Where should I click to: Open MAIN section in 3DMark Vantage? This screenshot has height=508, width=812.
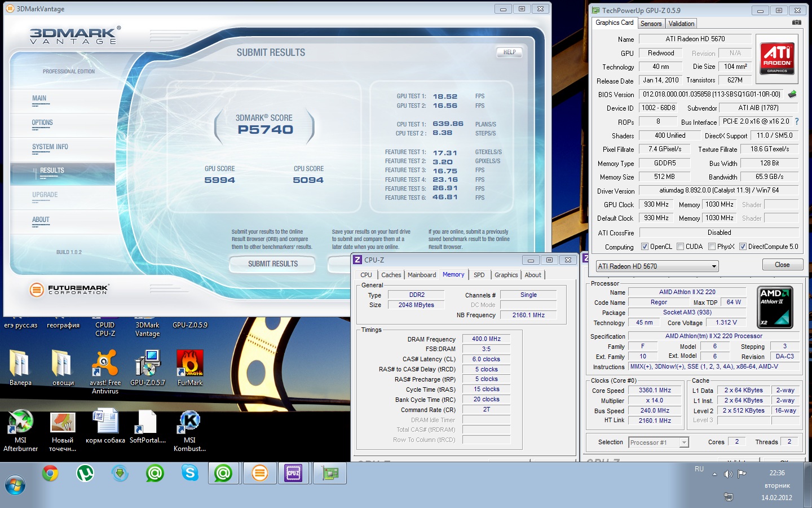(x=39, y=98)
